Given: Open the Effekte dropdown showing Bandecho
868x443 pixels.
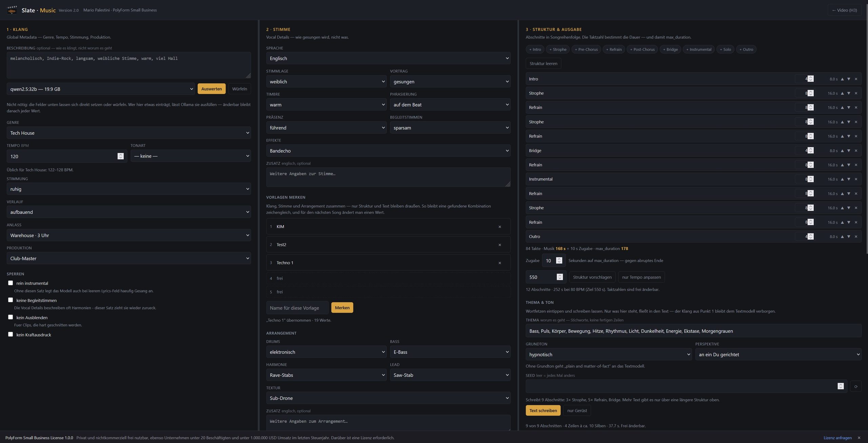Looking at the screenshot, I should [388, 151].
